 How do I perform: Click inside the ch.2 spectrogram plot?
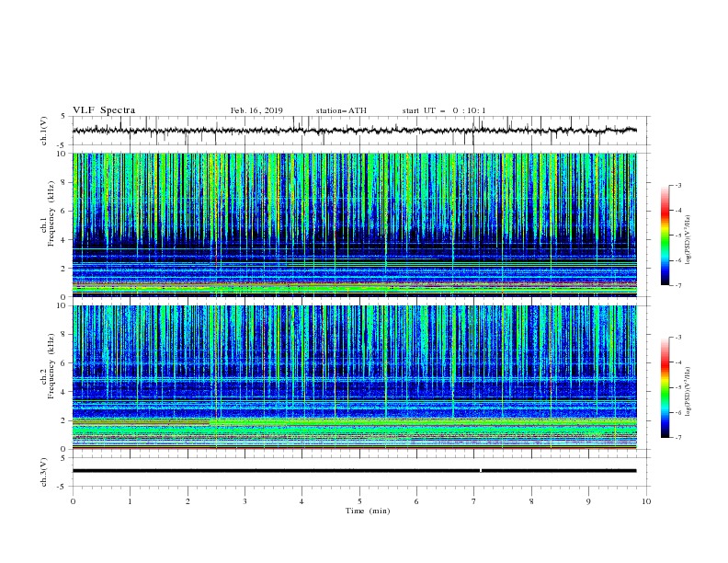(x=354, y=377)
